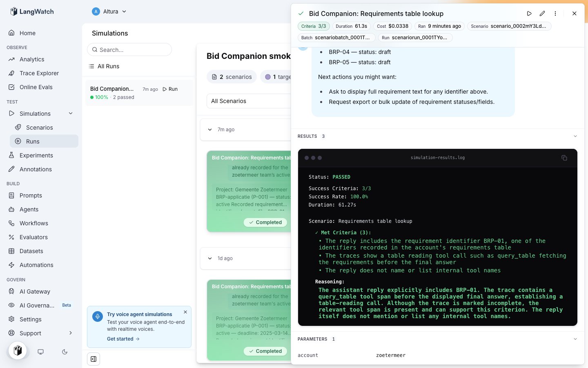The image size is (588, 368).
Task: Click the Annotations pencil icon
Action: [11, 169]
